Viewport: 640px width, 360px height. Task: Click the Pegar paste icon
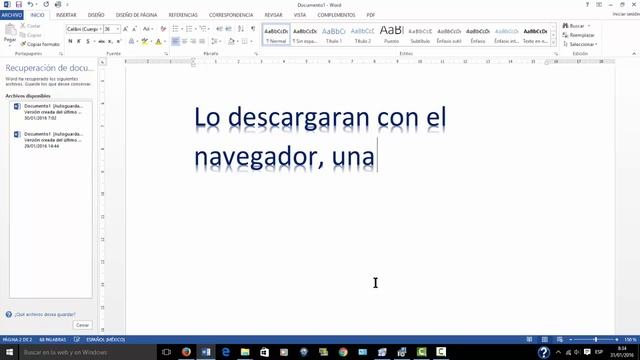(x=10, y=30)
